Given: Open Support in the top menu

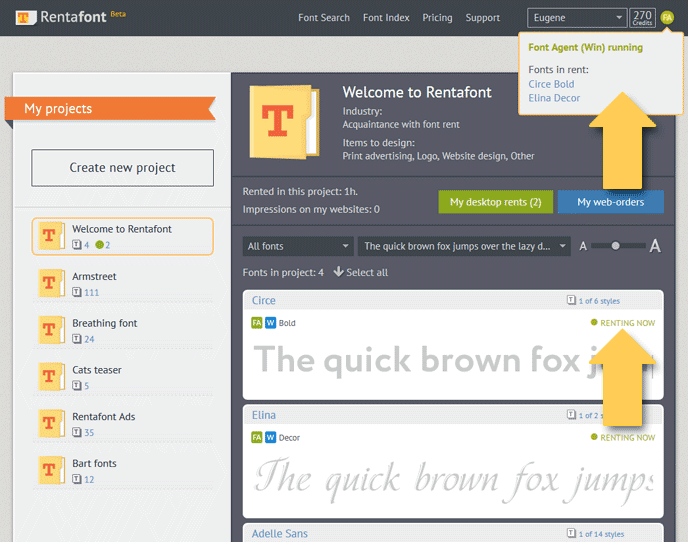Looking at the screenshot, I should click(483, 18).
